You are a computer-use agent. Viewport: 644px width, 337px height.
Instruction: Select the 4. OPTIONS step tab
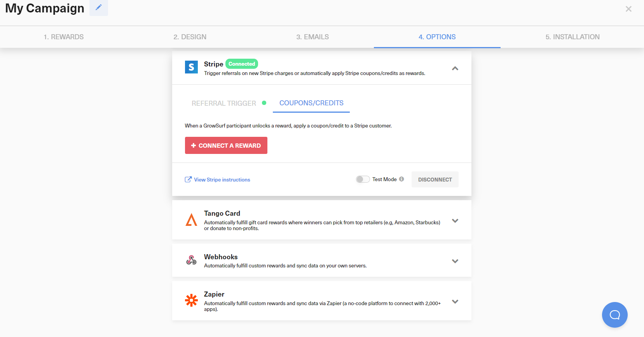pos(437,37)
